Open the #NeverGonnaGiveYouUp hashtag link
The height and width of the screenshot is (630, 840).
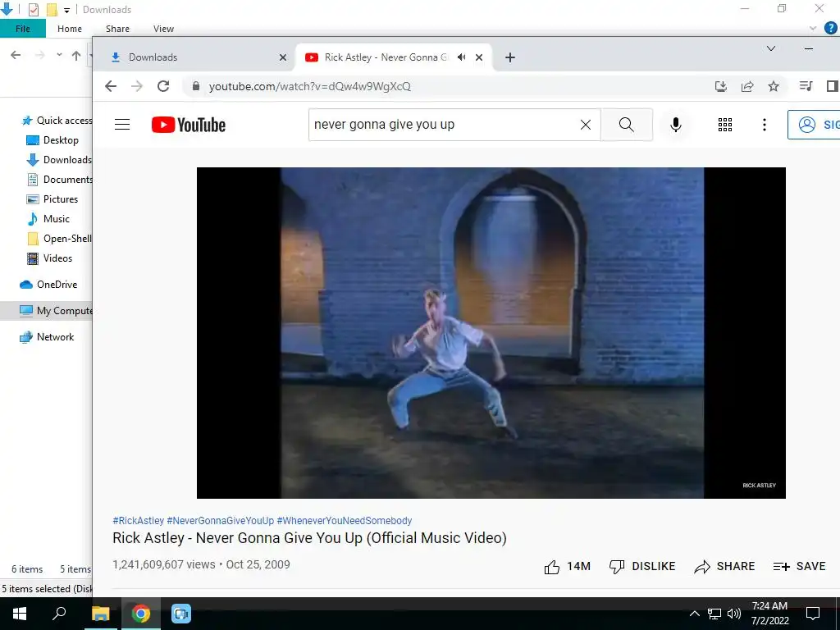click(220, 521)
